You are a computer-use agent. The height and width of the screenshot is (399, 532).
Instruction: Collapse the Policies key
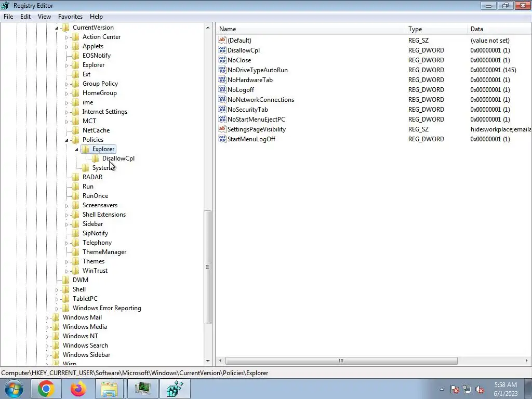click(x=66, y=140)
